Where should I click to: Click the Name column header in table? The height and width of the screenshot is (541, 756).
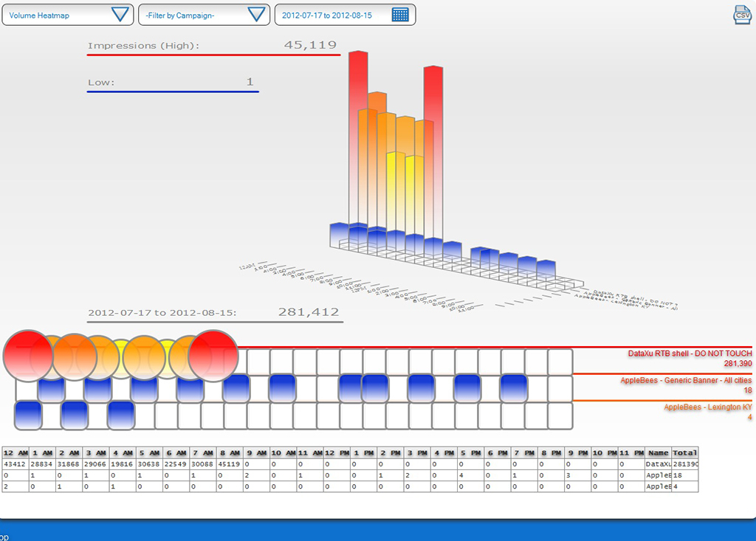click(x=658, y=452)
